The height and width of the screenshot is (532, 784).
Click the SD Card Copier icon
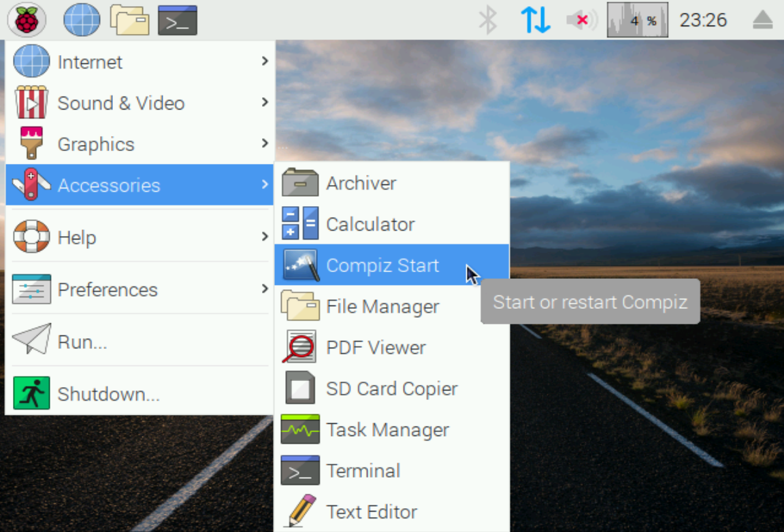tap(300, 388)
